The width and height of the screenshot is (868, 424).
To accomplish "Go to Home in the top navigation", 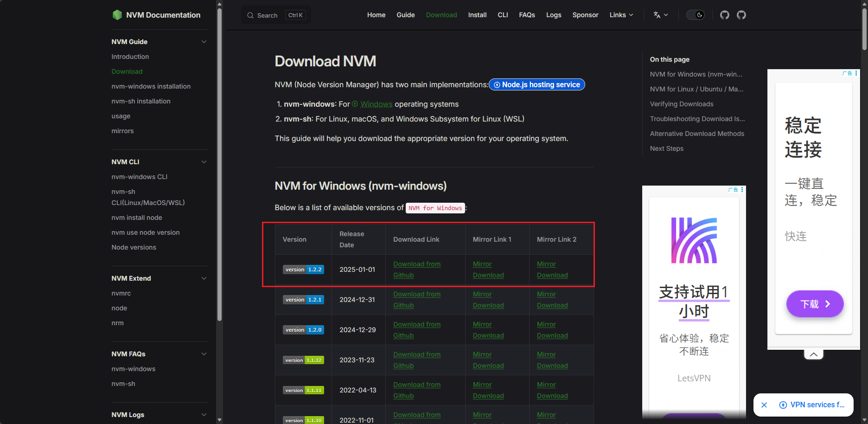I will pos(376,15).
